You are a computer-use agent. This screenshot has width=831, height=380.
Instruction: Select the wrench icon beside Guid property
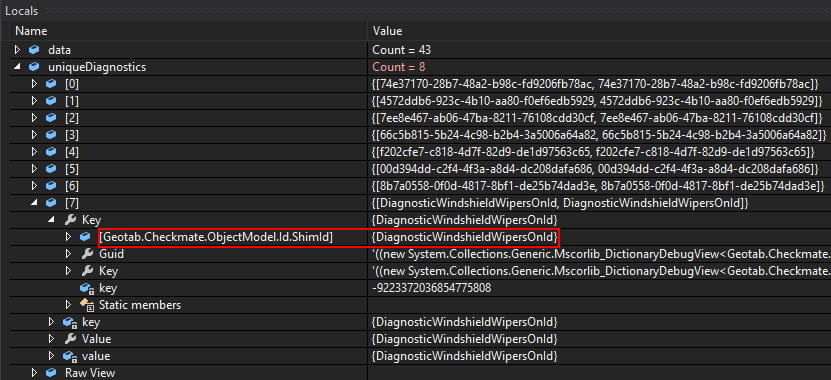point(86,254)
